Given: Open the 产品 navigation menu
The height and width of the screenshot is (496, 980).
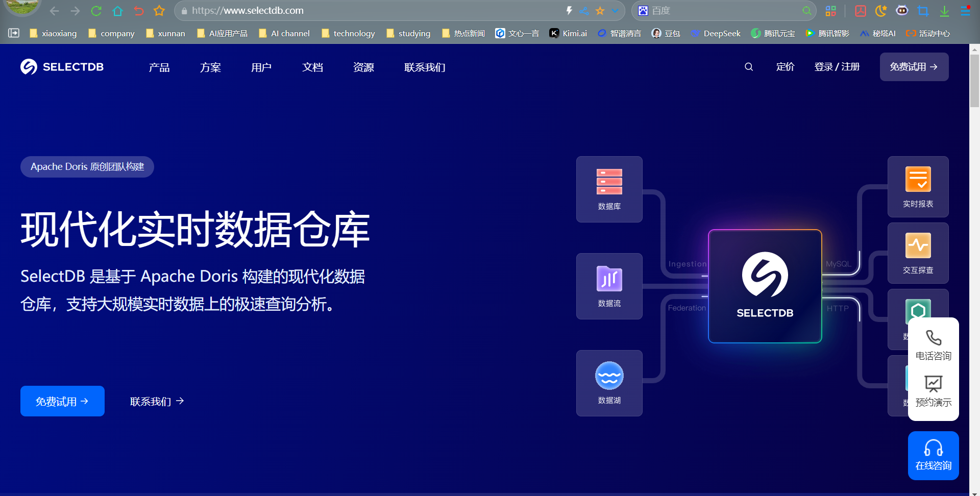Looking at the screenshot, I should point(159,67).
